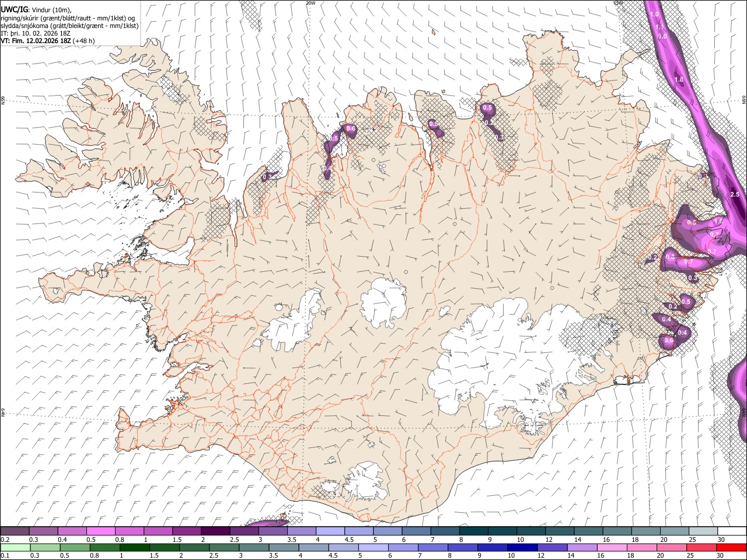747x560 pixels.
Task: Click the '0.4' value on the purple snow scale
Action: pyautogui.click(x=62, y=540)
